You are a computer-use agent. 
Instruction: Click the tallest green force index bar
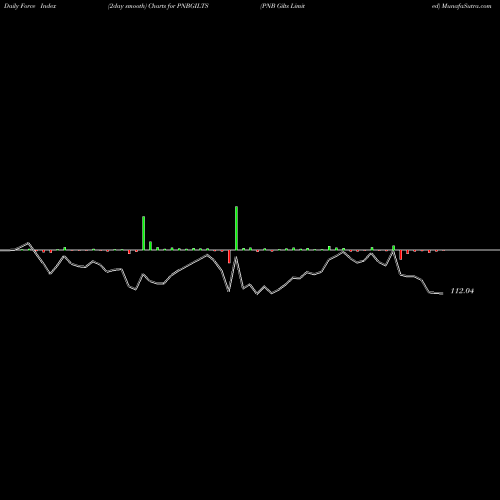236,228
